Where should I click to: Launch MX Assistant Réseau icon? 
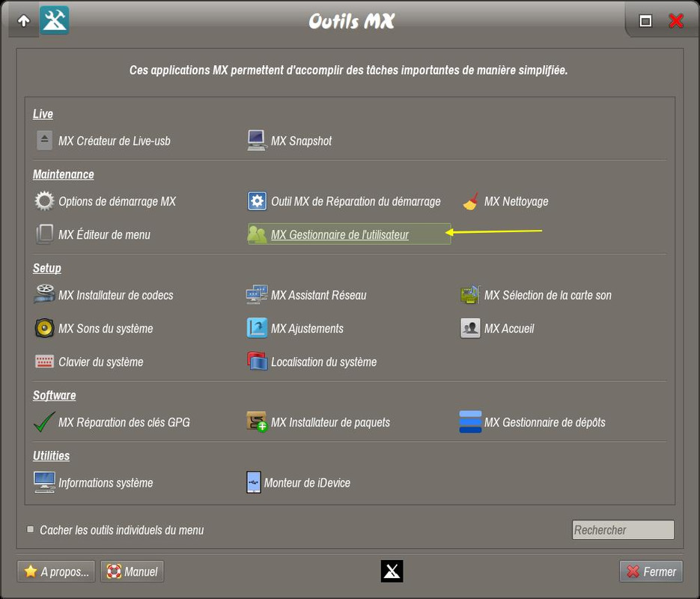click(257, 294)
